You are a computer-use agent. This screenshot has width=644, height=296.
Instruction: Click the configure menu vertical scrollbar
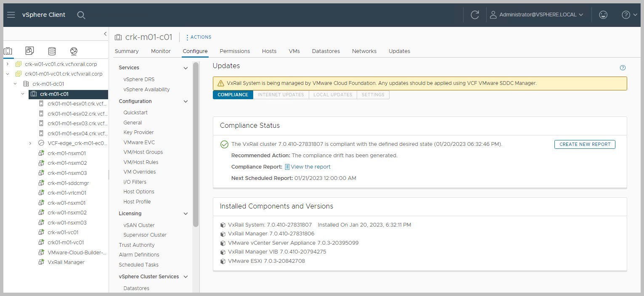tap(196, 143)
